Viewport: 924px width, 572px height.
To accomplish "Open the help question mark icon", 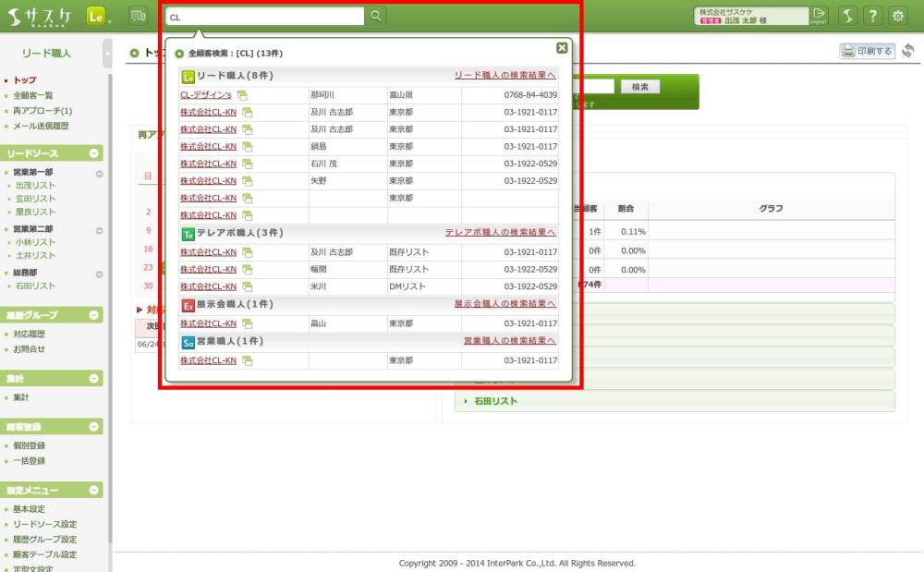I will click(872, 16).
